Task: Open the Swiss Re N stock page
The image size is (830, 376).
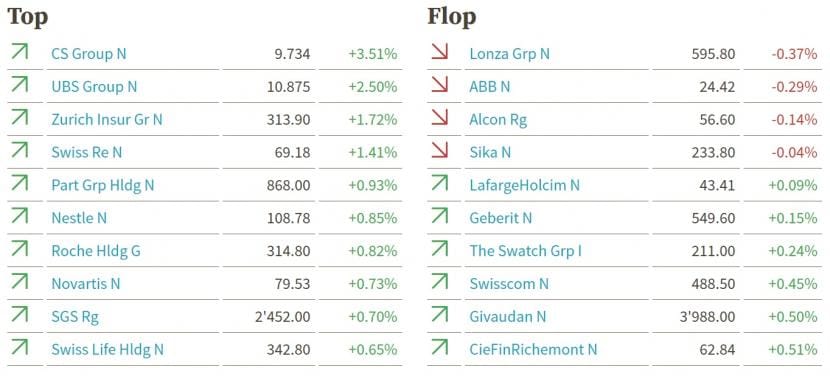Action: coord(87,153)
